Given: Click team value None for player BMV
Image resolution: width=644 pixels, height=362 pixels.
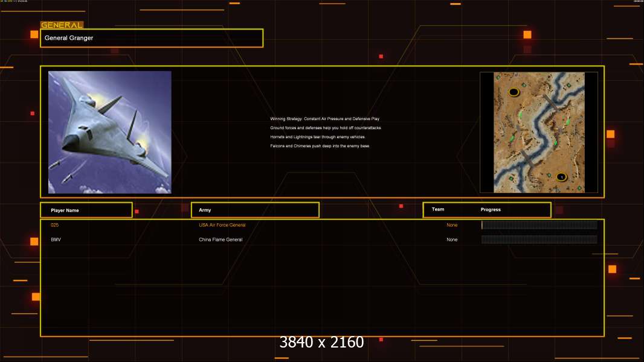Looking at the screenshot, I should (452, 240).
